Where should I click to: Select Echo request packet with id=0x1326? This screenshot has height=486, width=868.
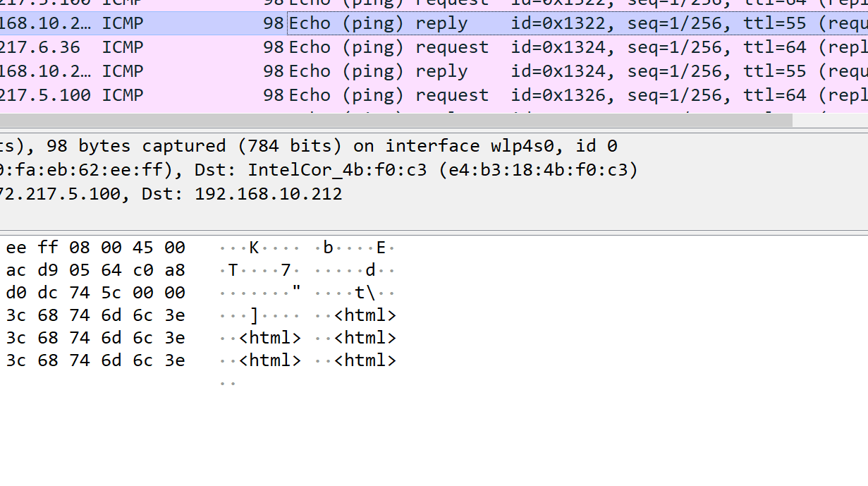[x=451, y=95]
